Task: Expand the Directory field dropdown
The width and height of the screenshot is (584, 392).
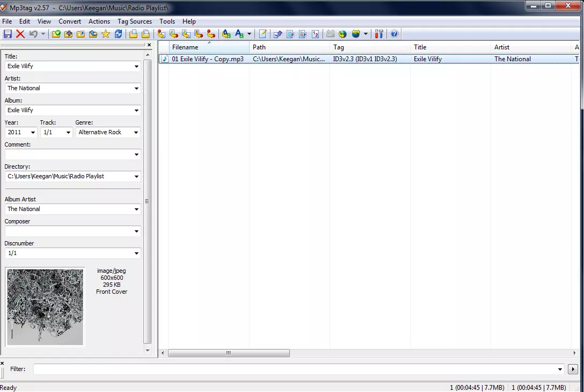Action: click(x=136, y=176)
